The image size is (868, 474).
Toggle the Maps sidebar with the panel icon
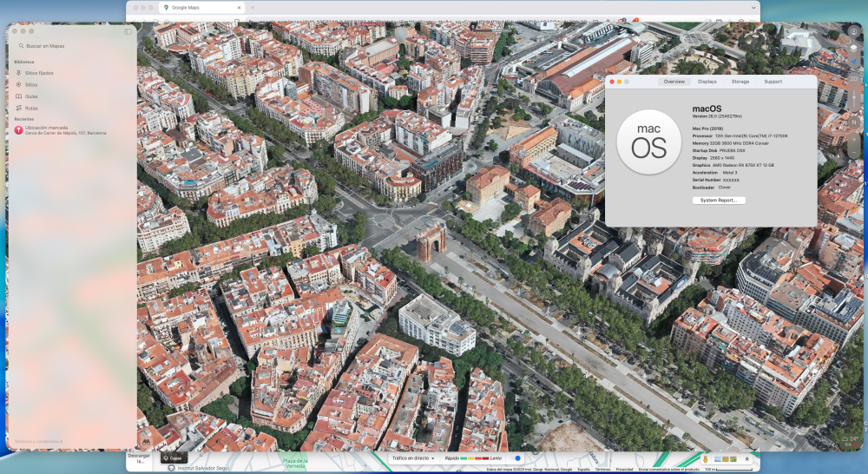pos(128,31)
